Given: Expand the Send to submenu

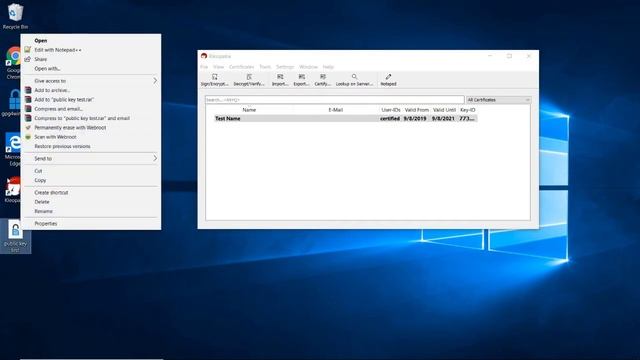Looking at the screenshot, I should (x=91, y=158).
